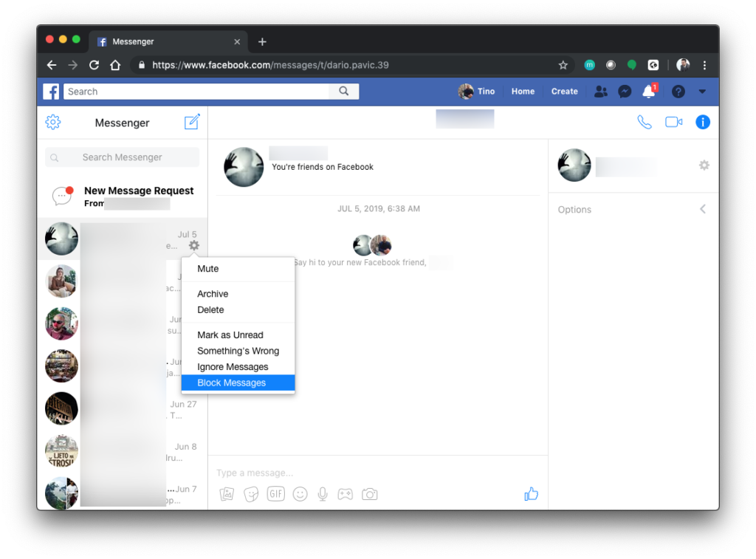Click the blue conversation information icon
Viewport: 756px width, 559px height.
703,123
